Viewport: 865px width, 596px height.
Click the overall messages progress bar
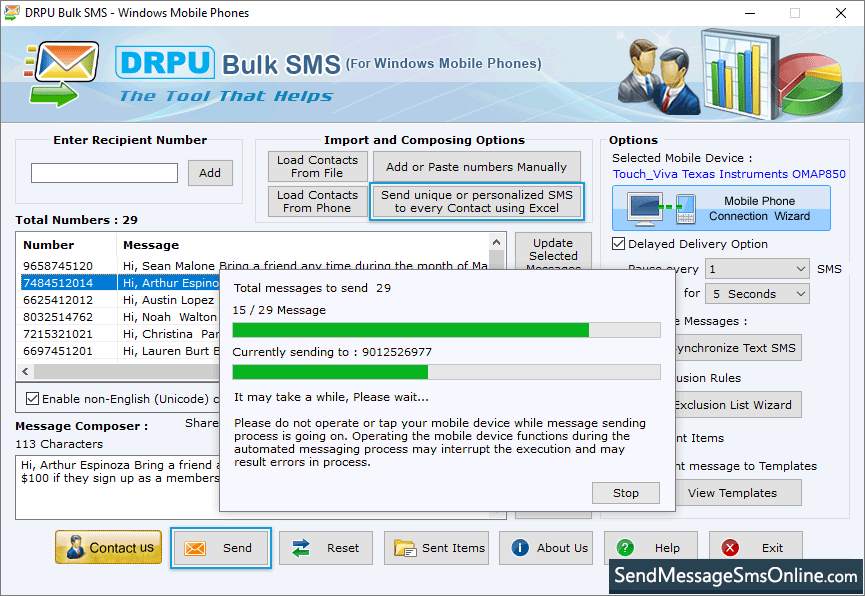[x=446, y=330]
